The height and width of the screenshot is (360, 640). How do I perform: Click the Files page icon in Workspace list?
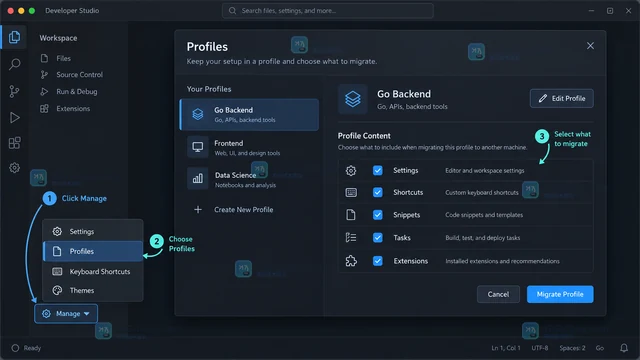pyautogui.click(x=44, y=58)
